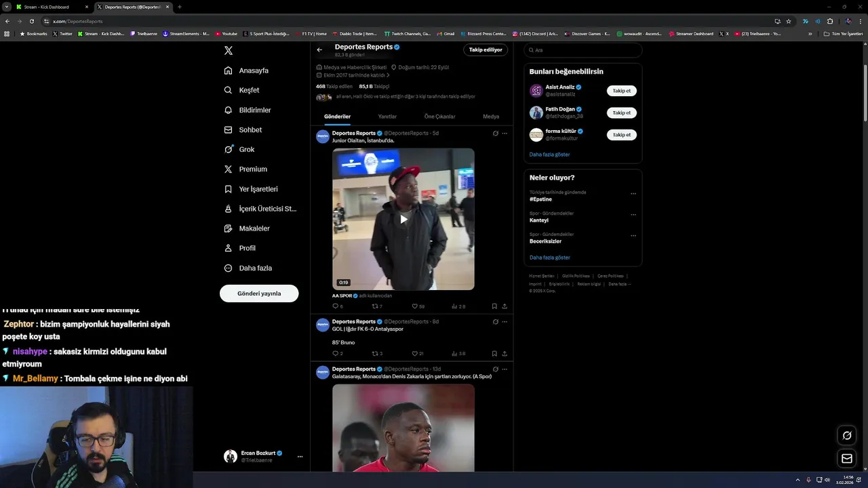Open floating Grok button
This screenshot has height=488, width=868.
tap(846, 435)
